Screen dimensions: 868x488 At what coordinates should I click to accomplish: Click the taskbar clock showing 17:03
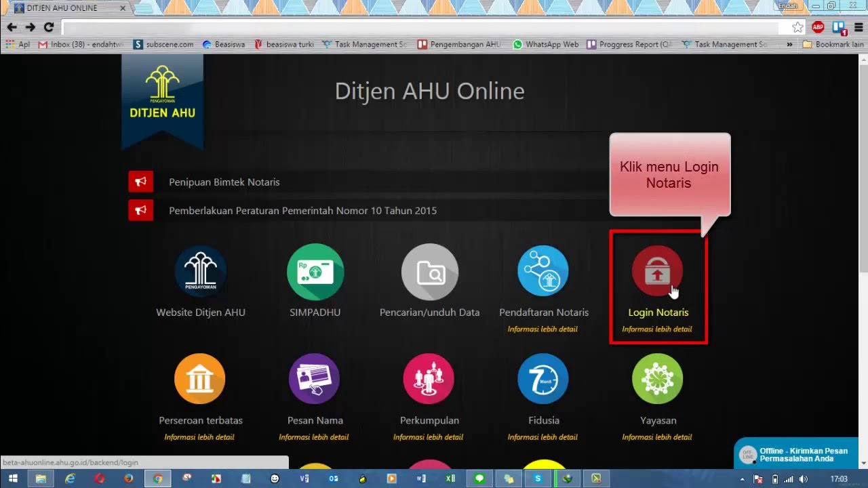click(x=840, y=479)
